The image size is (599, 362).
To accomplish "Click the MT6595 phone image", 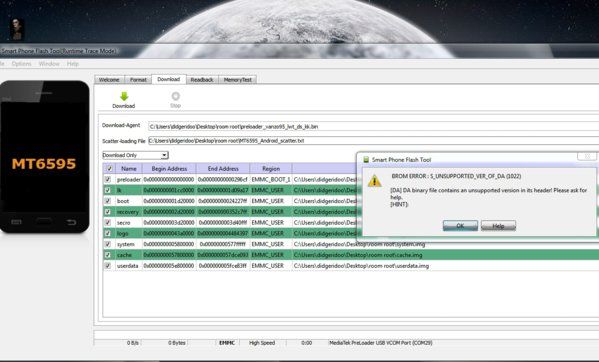I will click(x=45, y=157).
